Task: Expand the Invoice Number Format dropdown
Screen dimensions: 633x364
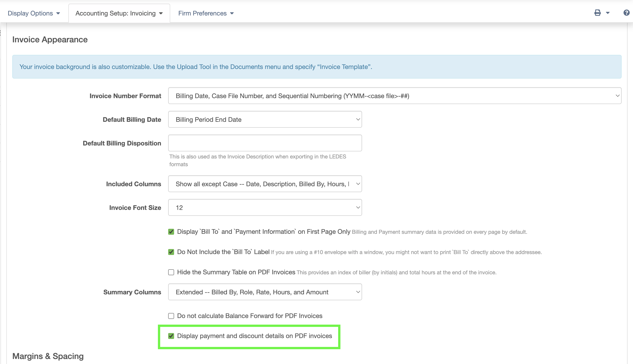Action: 395,96
